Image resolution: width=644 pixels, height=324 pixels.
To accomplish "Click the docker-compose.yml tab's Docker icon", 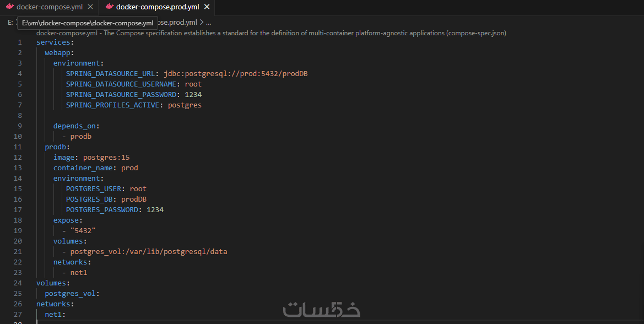I will 10,7.
